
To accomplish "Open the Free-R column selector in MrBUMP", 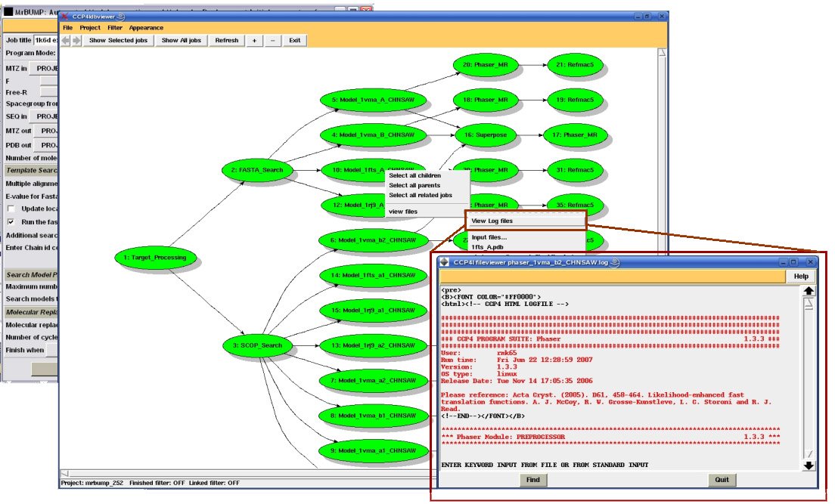I will point(49,92).
